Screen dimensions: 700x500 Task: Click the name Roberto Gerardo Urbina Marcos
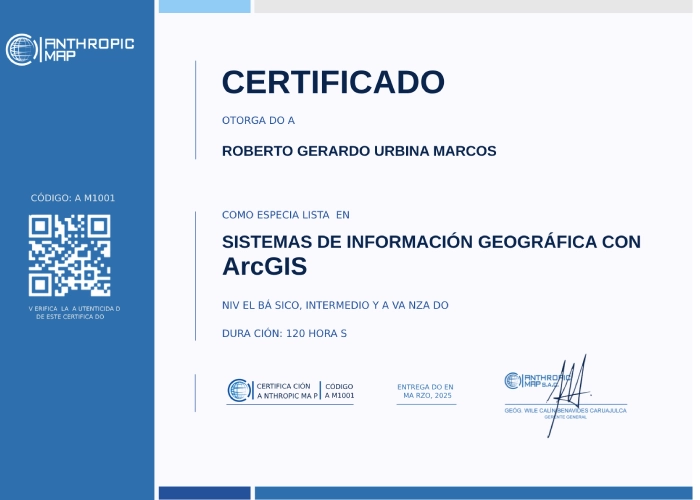359,151
